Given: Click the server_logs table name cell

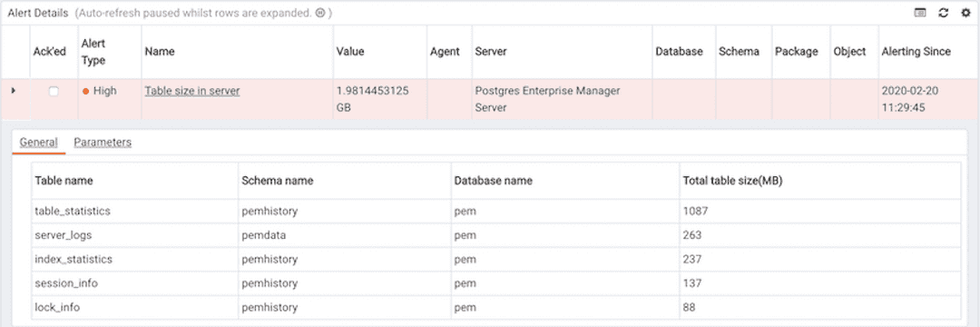Looking at the screenshot, I should (135, 235).
